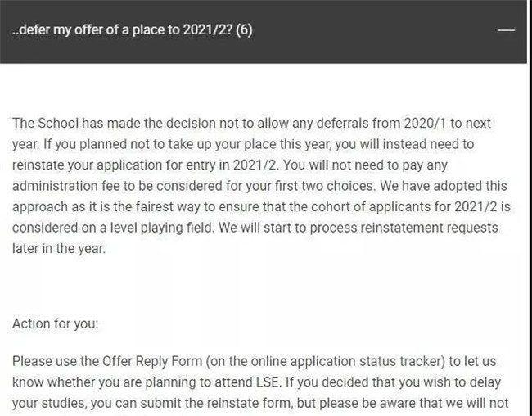This screenshot has width=532, height=416.
Task: Click the "delay" word ending the second-last line
Action: coord(485,382)
